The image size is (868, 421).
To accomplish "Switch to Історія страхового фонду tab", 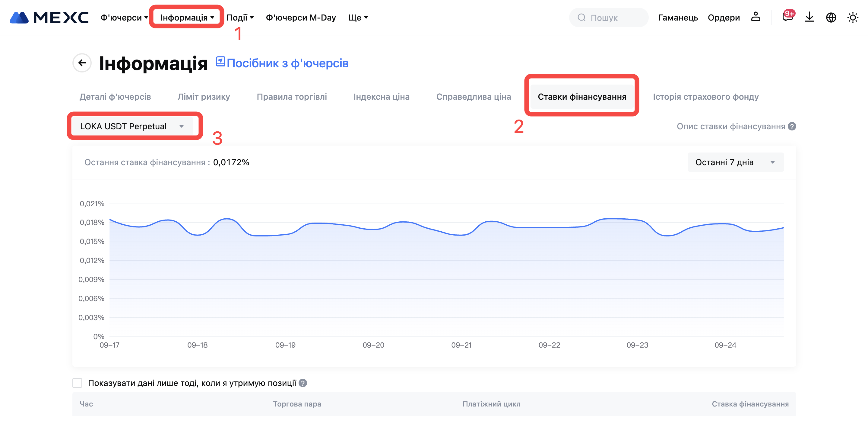I will tap(705, 97).
